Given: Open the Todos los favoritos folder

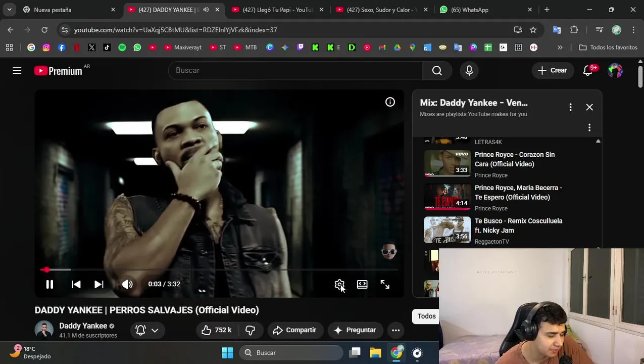Looking at the screenshot, I should click(608, 48).
